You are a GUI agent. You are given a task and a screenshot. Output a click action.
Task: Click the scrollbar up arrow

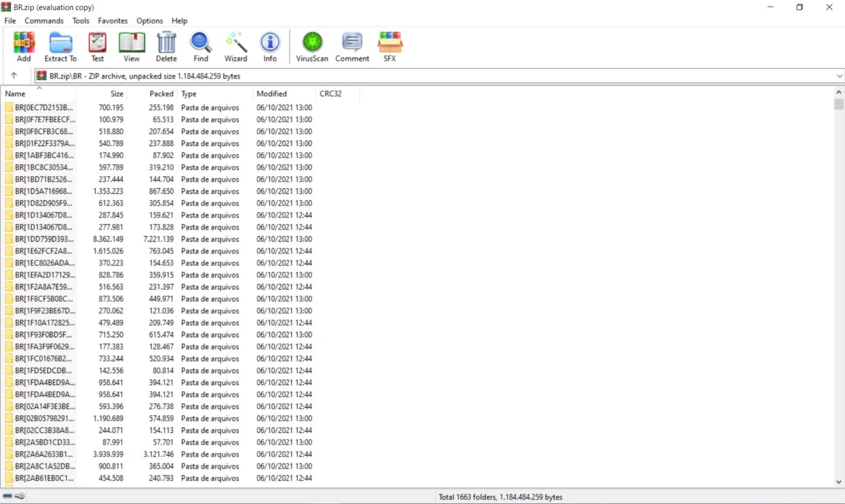coord(838,92)
